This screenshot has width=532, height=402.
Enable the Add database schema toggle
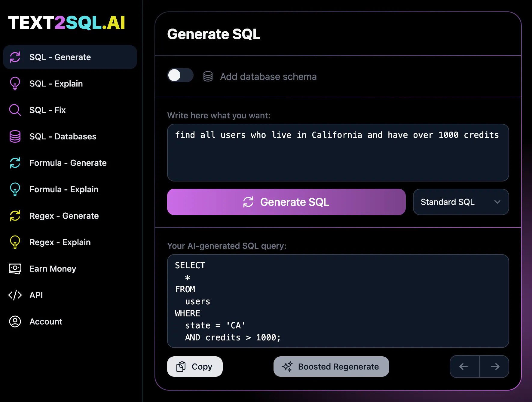[180, 75]
